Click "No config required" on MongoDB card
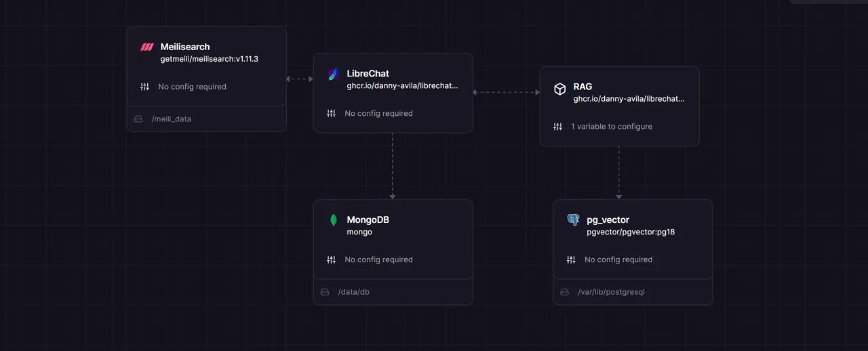 click(379, 260)
